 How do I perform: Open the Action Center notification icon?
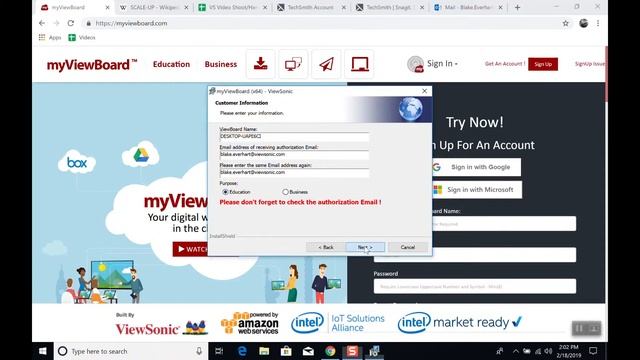tap(593, 351)
